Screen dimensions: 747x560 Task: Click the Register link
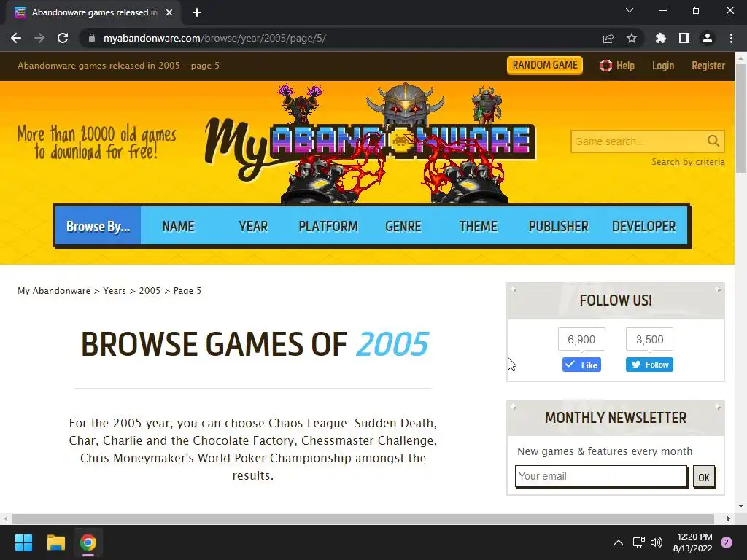point(708,65)
